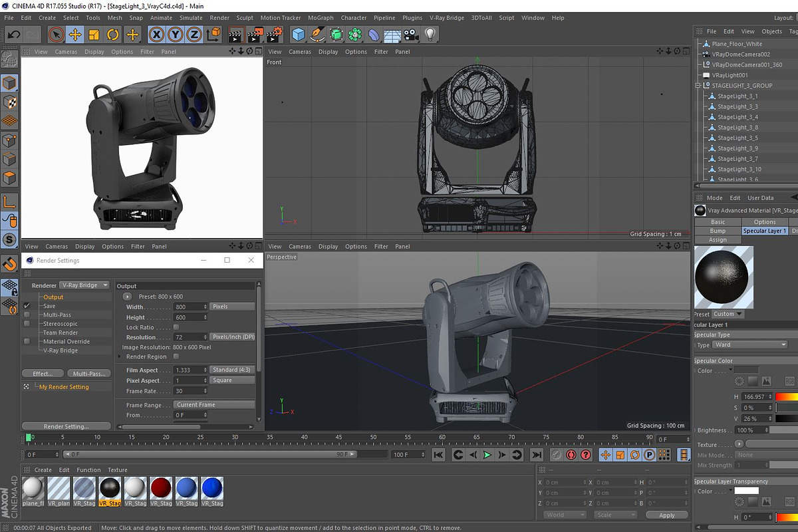The width and height of the screenshot is (798, 532).
Task: Open the Array modeling objects icon
Action: 355,35
